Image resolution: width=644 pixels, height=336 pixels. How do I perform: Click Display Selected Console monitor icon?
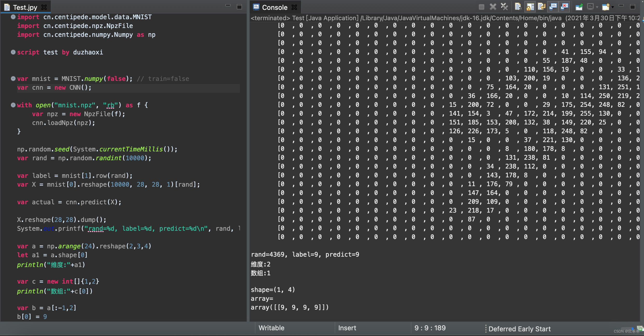590,7
